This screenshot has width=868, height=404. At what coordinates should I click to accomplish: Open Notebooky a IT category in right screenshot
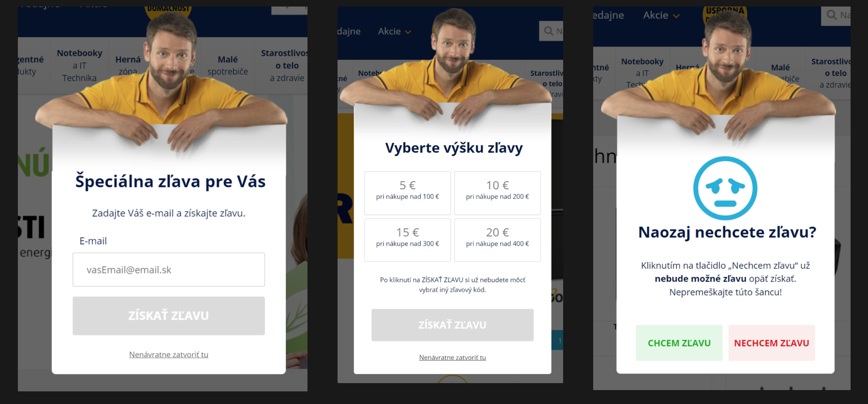click(642, 73)
